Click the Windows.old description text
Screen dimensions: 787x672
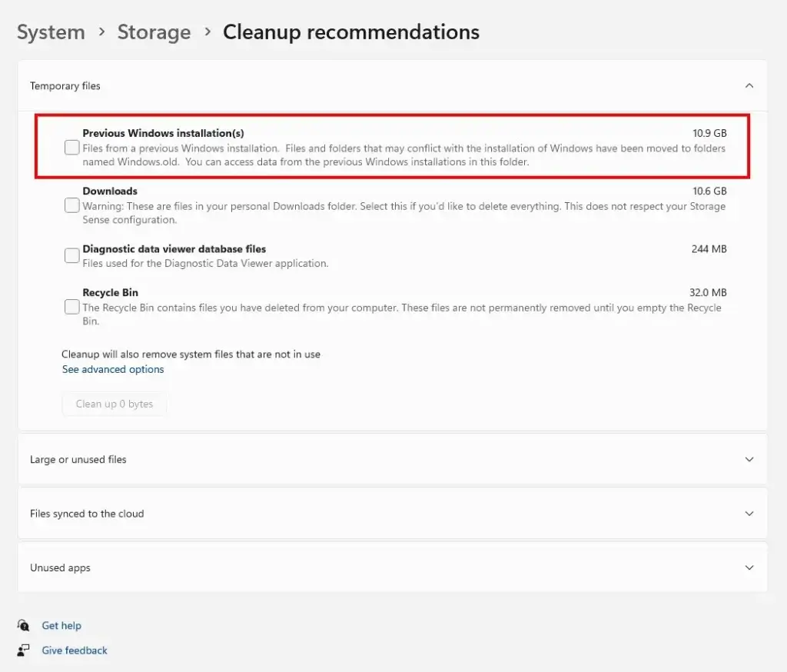tap(404, 155)
